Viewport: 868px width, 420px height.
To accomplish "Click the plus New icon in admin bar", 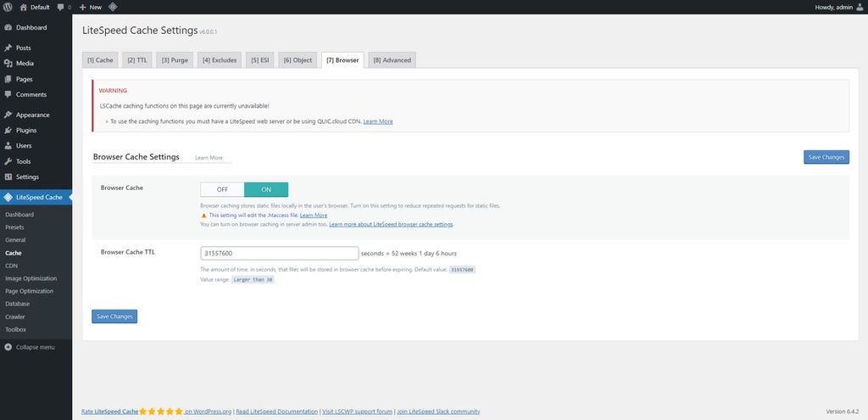I will coord(82,7).
